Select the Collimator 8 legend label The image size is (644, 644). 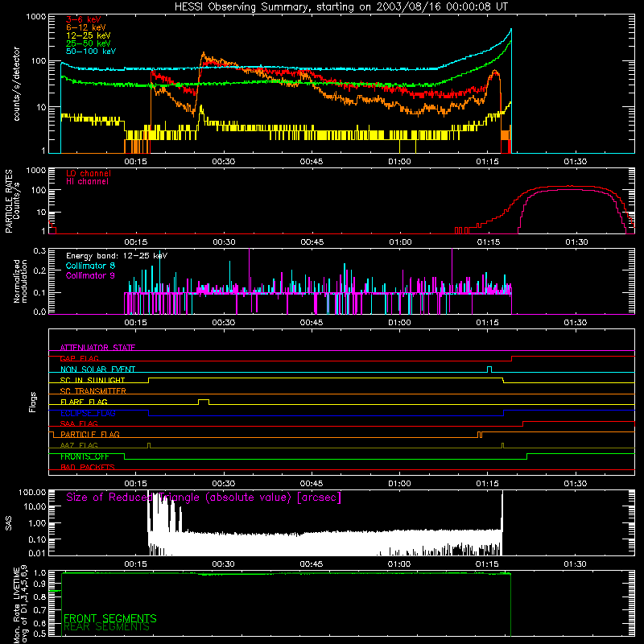[90, 266]
